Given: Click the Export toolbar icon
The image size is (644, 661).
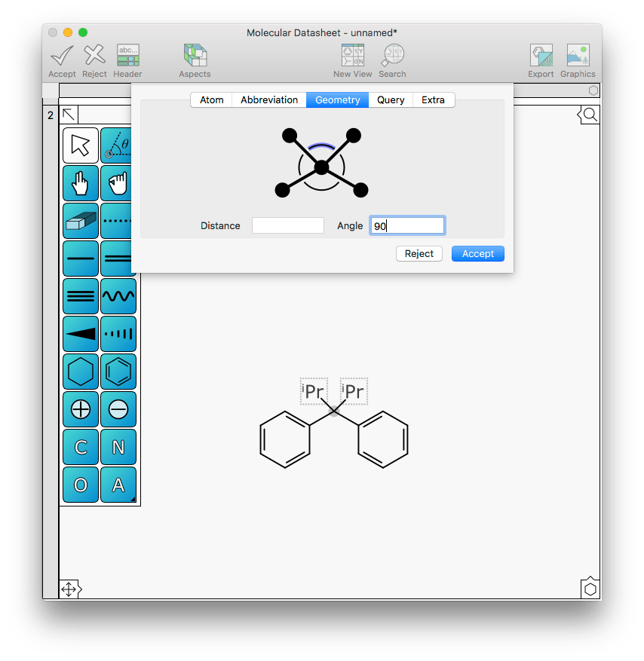Looking at the screenshot, I should (541, 60).
